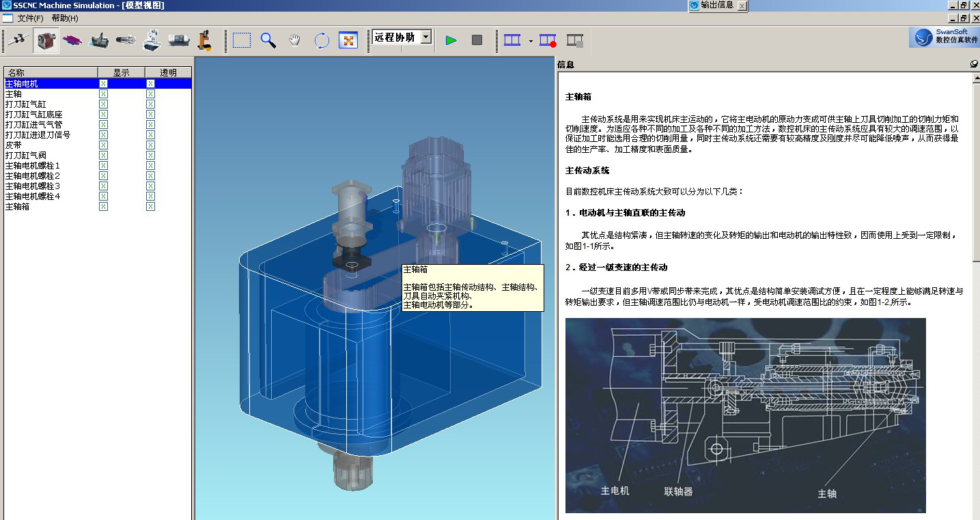Screen dimensions: 980x520
Task: Open the 文件(F) menu
Action: click(30, 18)
